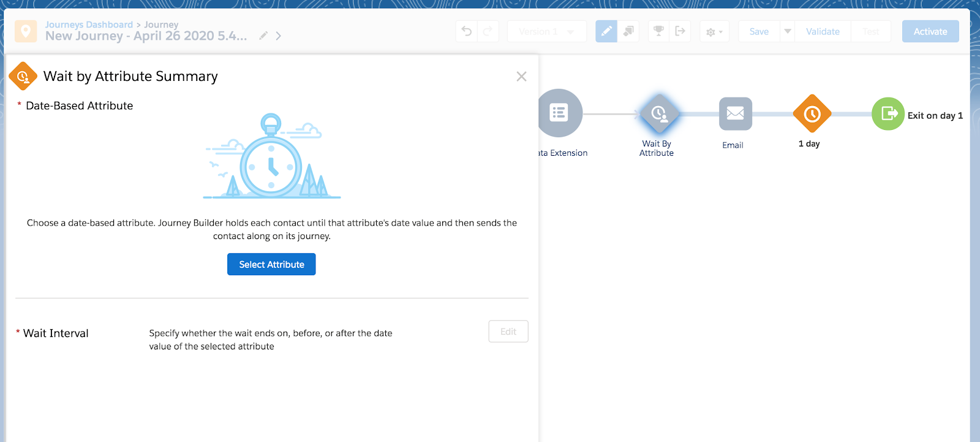Select the edit mode pencil tool

point(606,31)
